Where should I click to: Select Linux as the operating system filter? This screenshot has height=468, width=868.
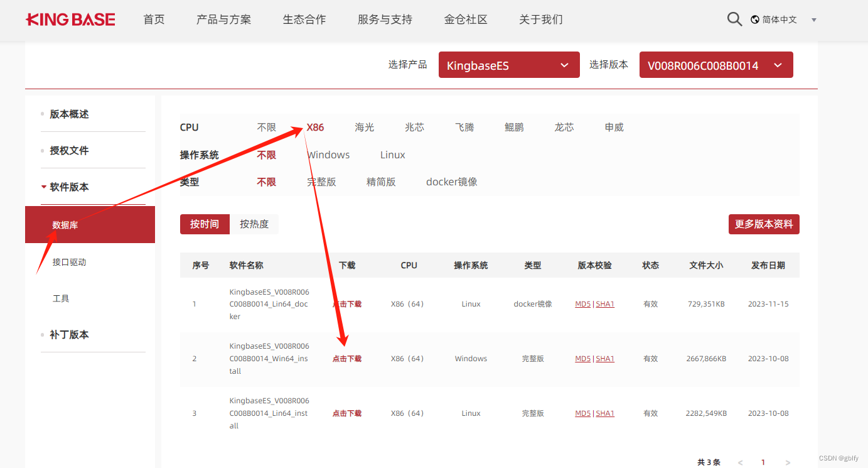tap(392, 155)
